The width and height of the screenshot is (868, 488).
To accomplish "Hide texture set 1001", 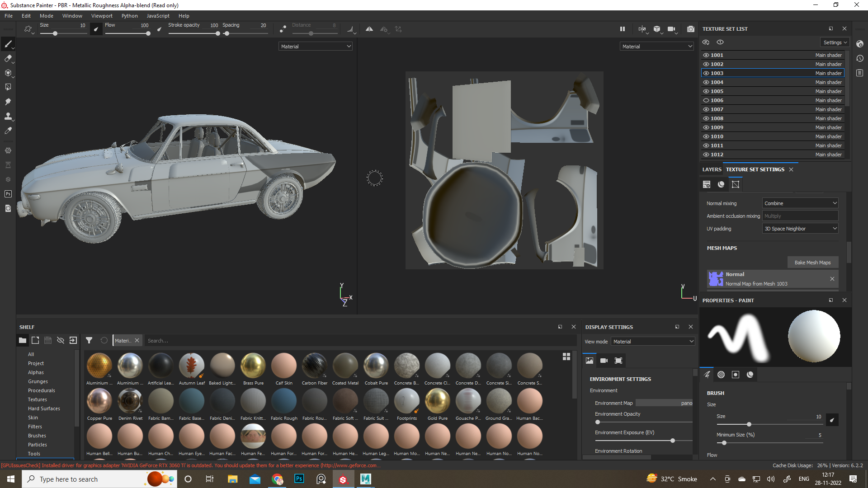I will point(706,55).
